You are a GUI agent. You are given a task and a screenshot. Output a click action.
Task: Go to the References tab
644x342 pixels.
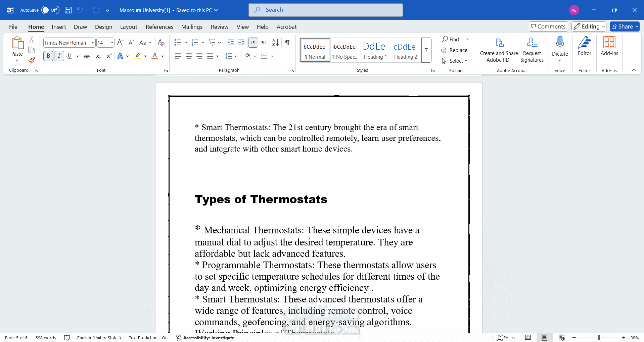(x=159, y=27)
